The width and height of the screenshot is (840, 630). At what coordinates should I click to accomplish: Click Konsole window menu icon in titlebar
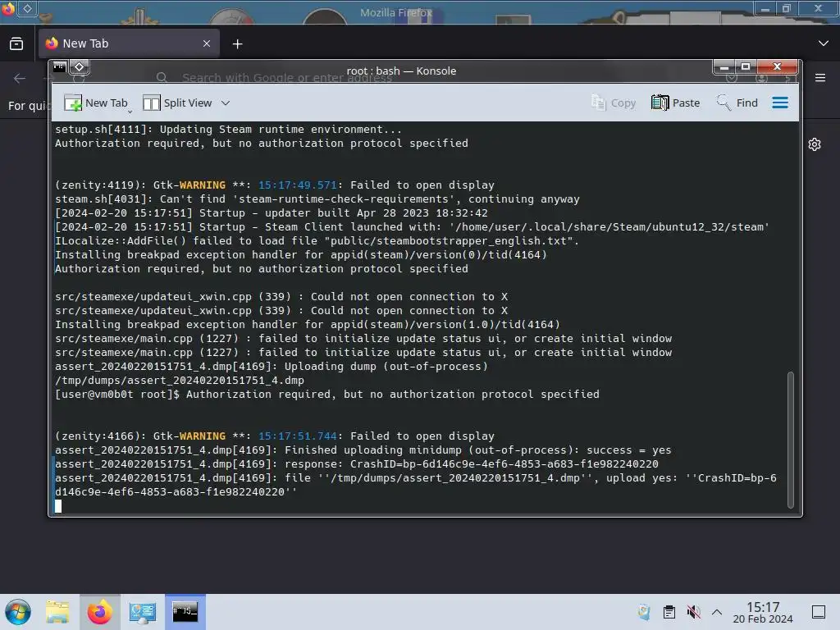[60, 67]
